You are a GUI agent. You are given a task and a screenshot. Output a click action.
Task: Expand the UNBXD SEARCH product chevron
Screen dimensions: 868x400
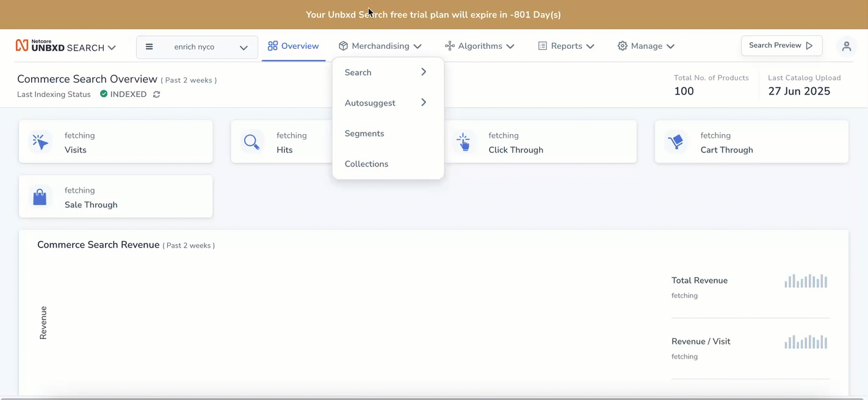point(112,48)
